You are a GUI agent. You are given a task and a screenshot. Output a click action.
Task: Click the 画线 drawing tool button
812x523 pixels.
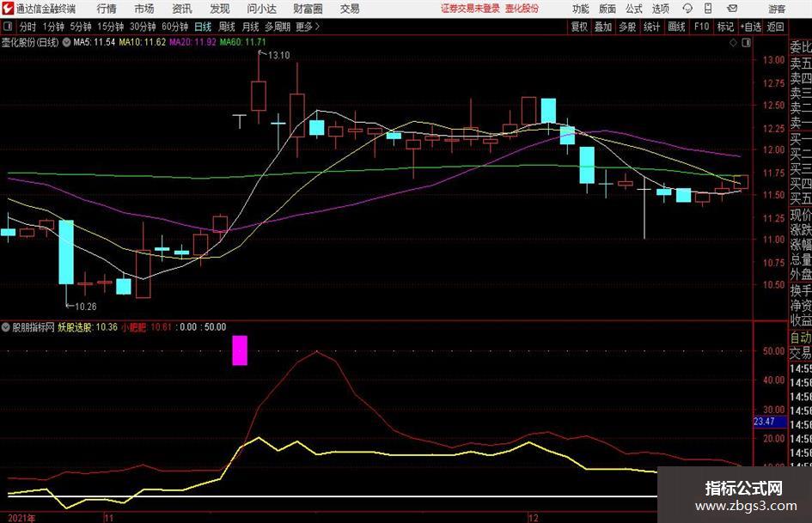point(676,27)
